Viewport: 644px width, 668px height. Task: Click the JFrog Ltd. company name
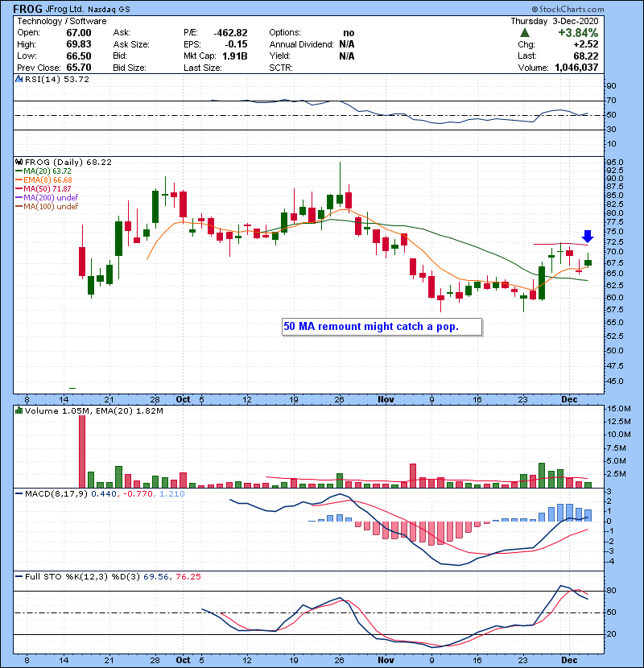tap(65, 10)
